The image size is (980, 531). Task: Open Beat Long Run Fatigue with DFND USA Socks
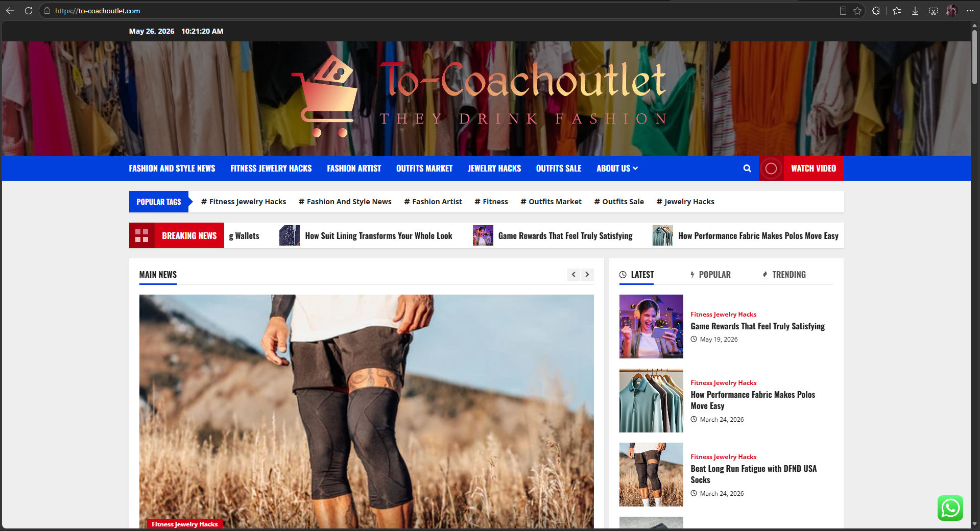point(754,474)
